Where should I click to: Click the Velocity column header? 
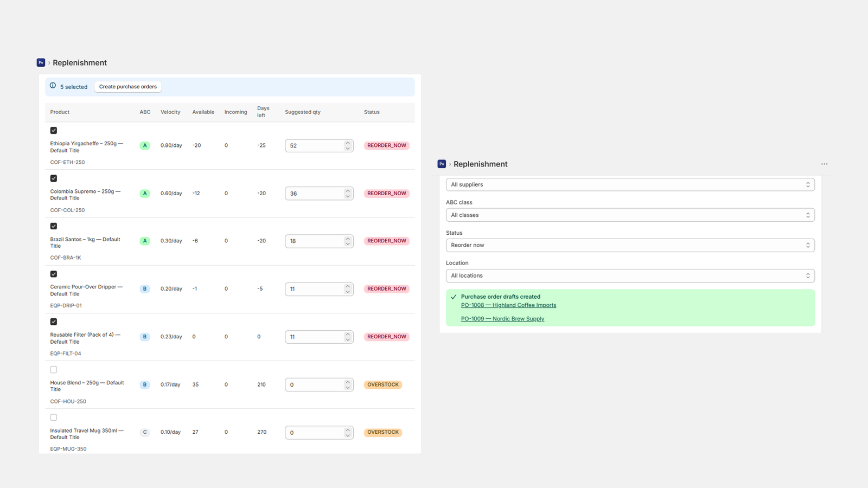170,112
